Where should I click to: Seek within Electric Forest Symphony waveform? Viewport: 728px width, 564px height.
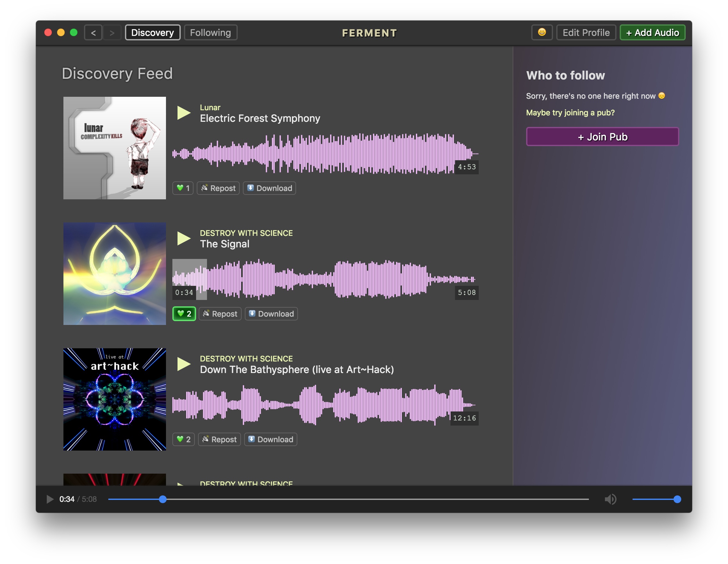point(325,154)
